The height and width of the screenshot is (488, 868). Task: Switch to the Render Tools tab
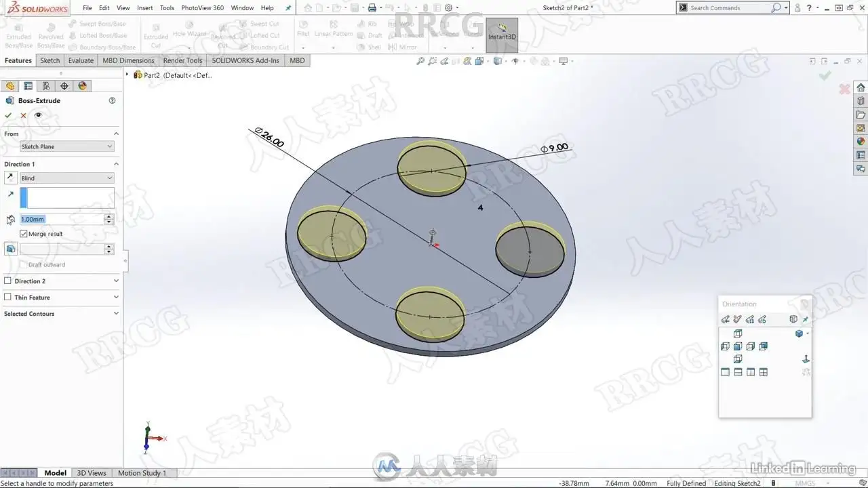point(182,60)
